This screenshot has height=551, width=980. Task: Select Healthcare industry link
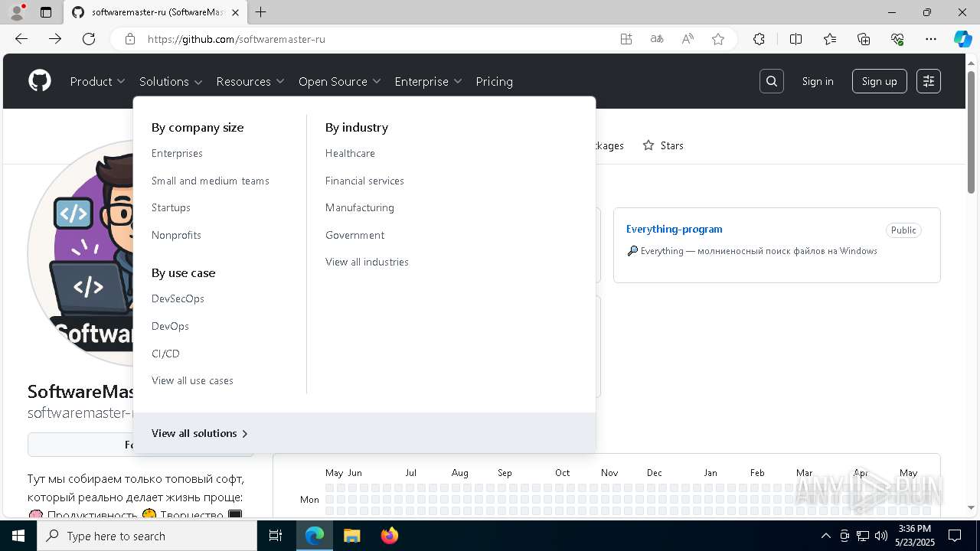[x=350, y=153]
